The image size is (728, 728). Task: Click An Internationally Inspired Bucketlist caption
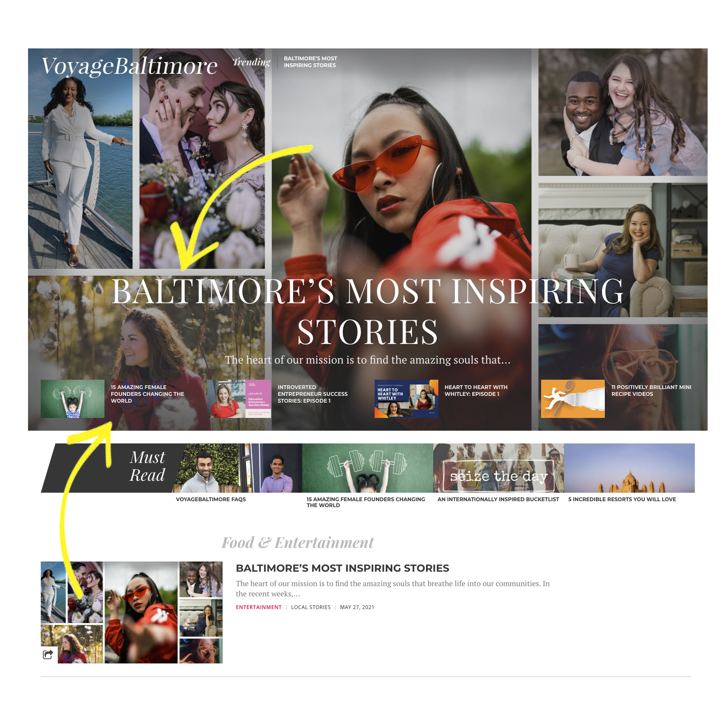click(498, 499)
